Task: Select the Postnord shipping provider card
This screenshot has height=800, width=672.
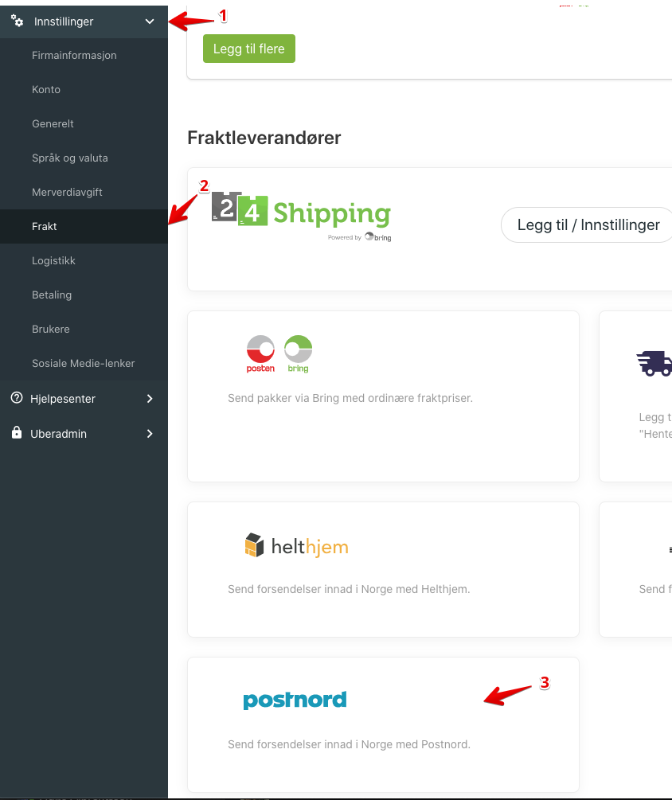Action: pyautogui.click(x=383, y=724)
